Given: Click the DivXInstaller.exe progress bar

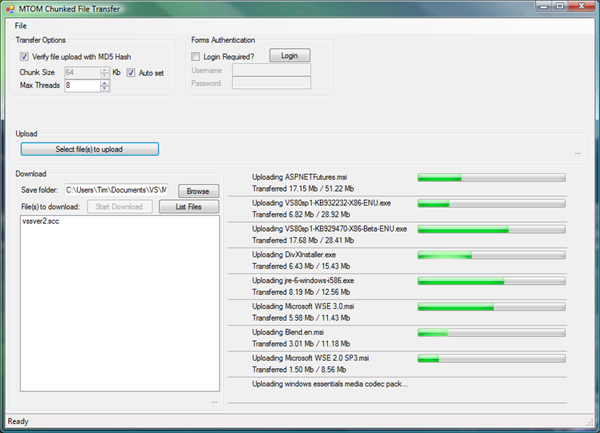Looking at the screenshot, I should pos(492,255).
